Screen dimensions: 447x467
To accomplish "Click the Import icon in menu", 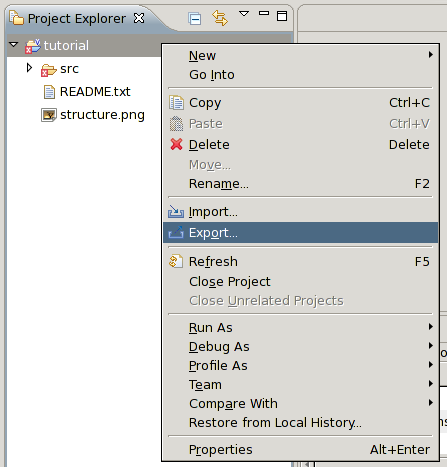I will coord(176,212).
